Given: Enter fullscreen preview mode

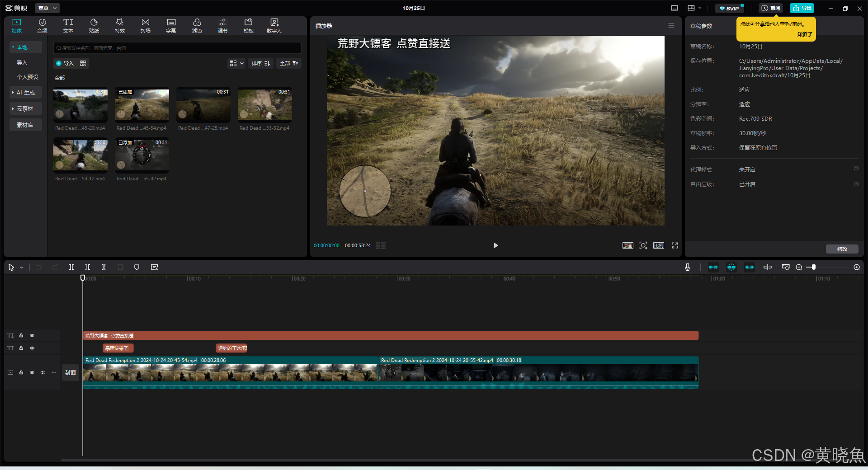Looking at the screenshot, I should tap(675, 245).
